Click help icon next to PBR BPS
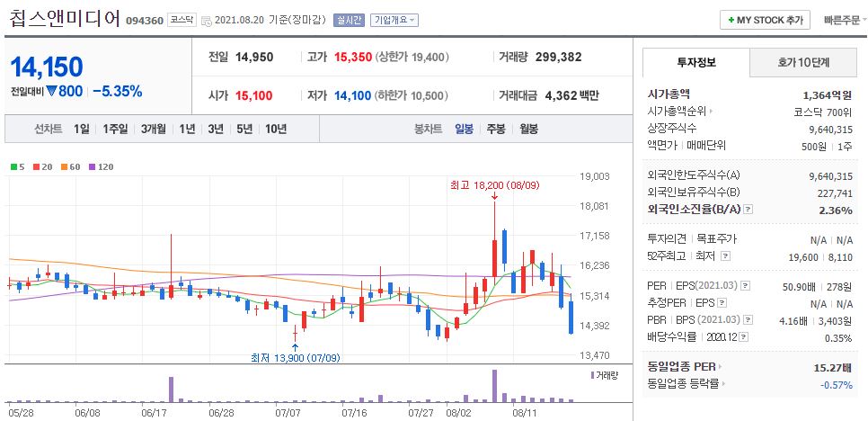This screenshot has height=421, width=868. point(749,320)
